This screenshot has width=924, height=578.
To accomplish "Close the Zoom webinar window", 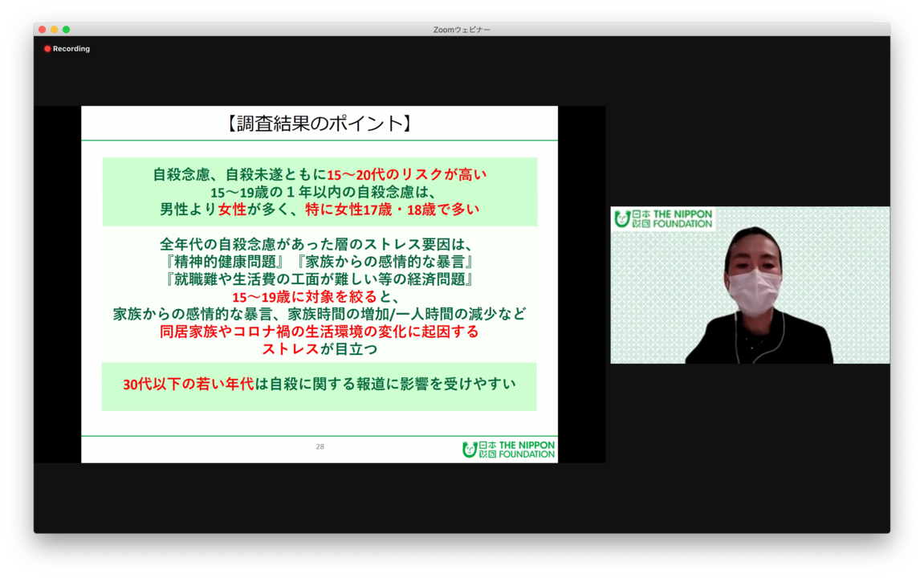I will click(x=43, y=30).
